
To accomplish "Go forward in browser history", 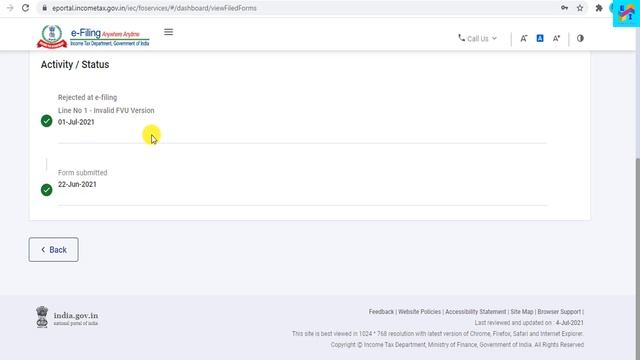I will [x=10, y=8].
